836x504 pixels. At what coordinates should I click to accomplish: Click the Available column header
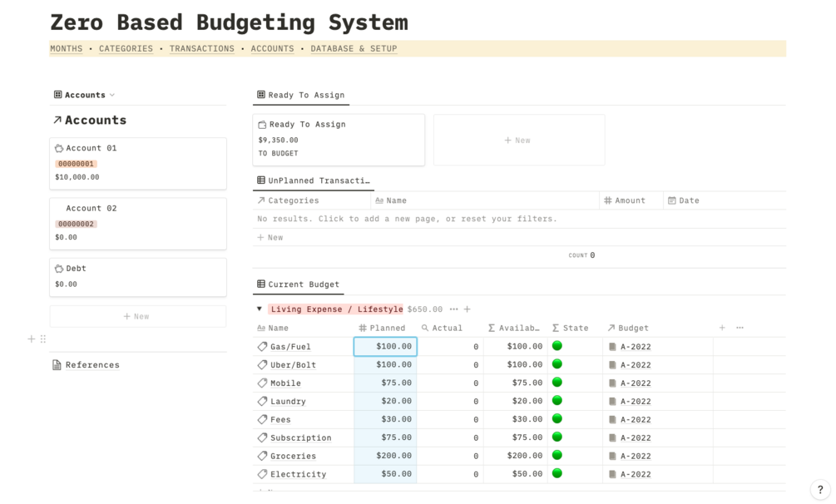[515, 328]
